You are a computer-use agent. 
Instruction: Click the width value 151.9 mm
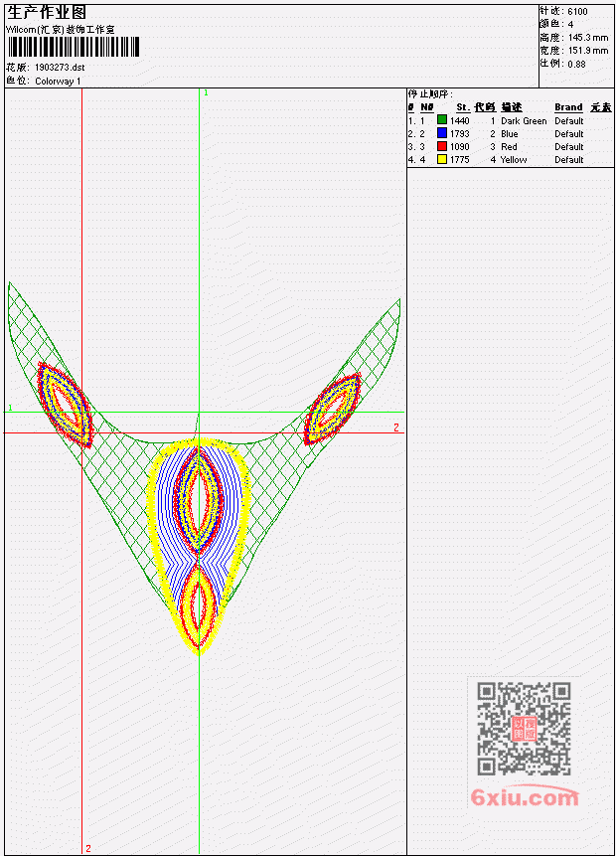tap(588, 51)
